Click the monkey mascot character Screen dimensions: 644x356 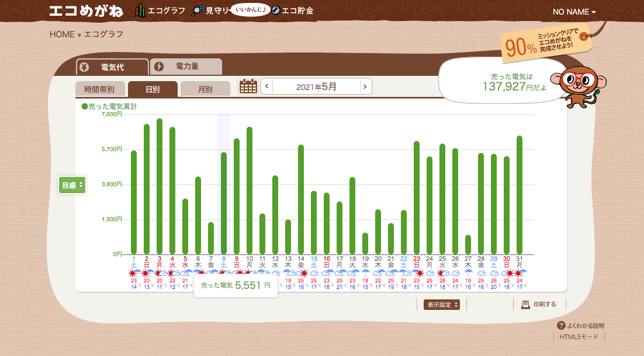579,87
